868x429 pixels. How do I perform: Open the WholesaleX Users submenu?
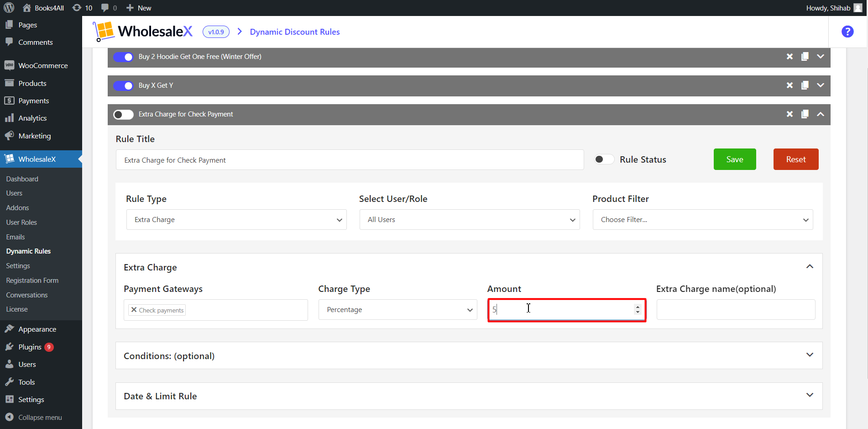14,193
